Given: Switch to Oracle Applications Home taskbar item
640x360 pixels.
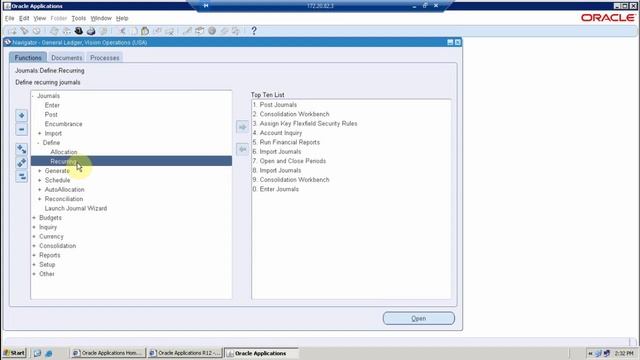Looking at the screenshot, I should point(108,353).
